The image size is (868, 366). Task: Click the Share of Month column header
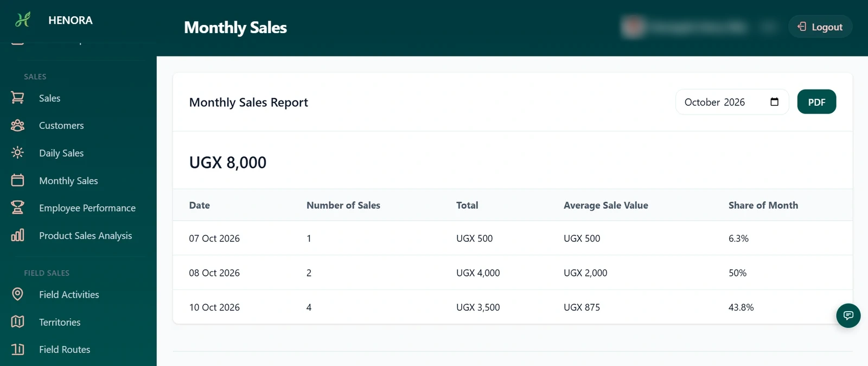(763, 205)
